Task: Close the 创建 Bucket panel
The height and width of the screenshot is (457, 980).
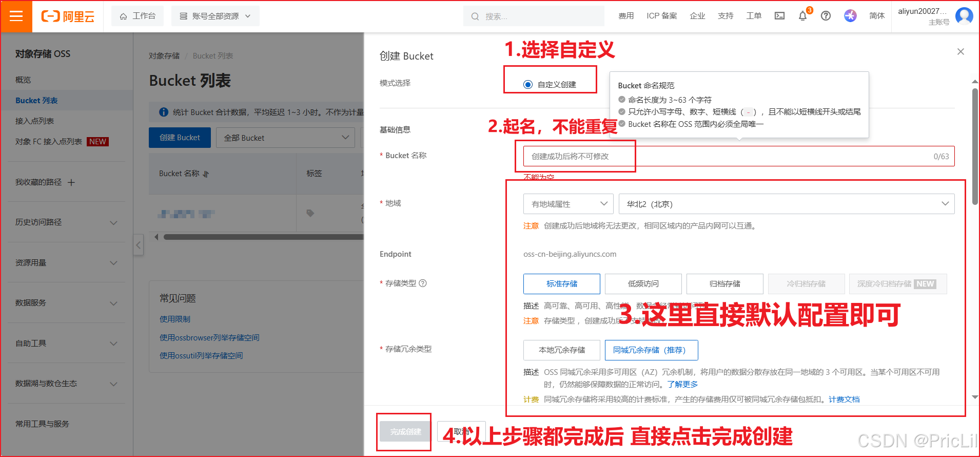Action: pyautogui.click(x=961, y=51)
